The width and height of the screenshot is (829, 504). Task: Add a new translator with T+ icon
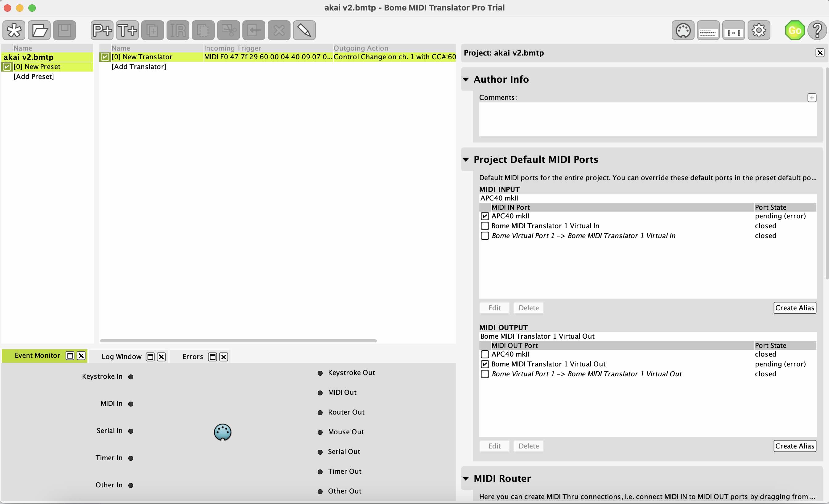click(x=127, y=30)
